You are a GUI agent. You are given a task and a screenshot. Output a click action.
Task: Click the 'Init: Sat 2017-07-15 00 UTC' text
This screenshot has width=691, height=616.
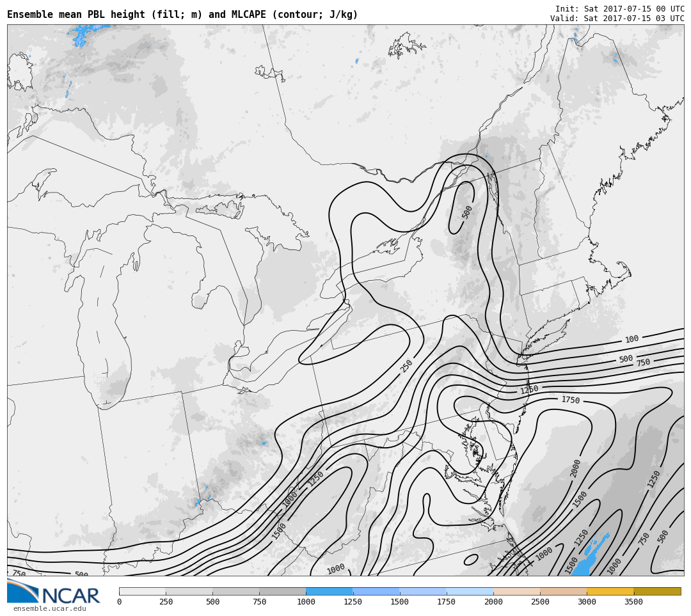click(x=619, y=9)
